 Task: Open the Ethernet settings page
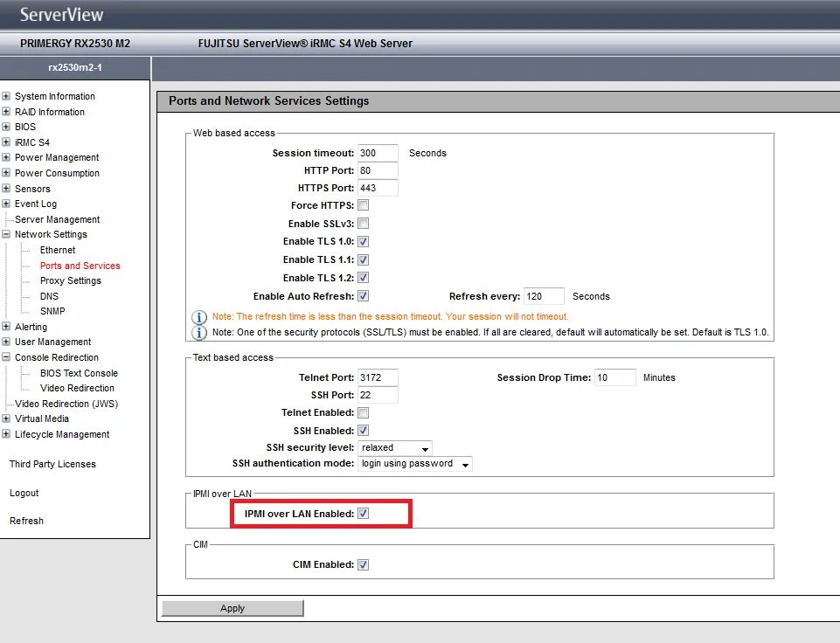(58, 250)
